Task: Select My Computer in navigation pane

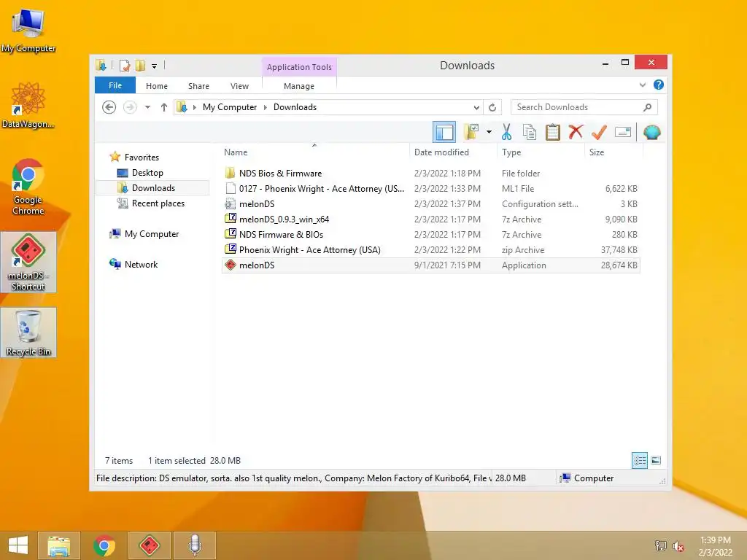Action: pyautogui.click(x=152, y=234)
